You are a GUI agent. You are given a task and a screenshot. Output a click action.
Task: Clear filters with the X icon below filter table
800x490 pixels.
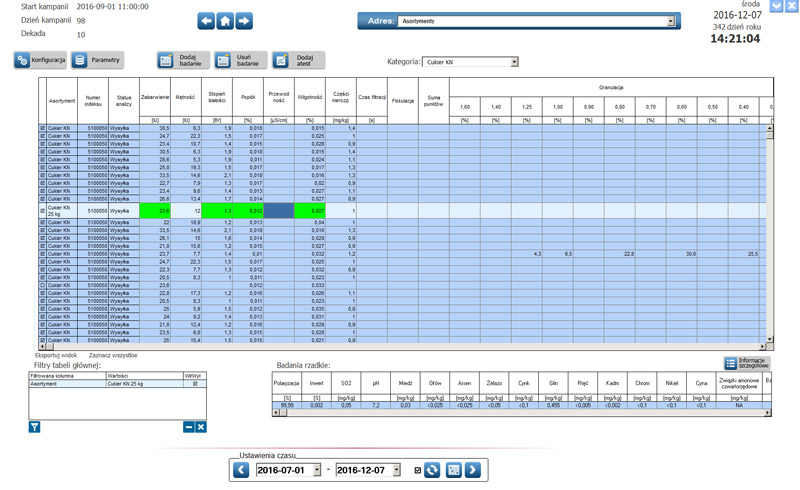(201, 427)
